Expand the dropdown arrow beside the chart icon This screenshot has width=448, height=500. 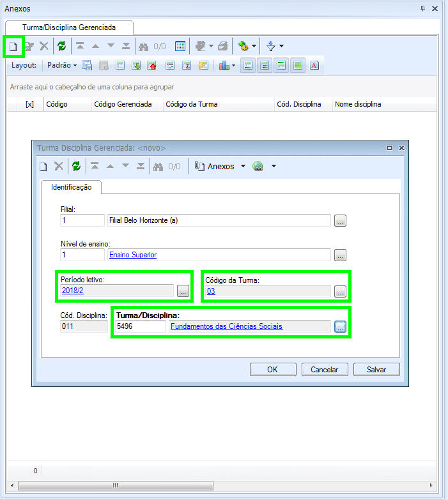233,66
